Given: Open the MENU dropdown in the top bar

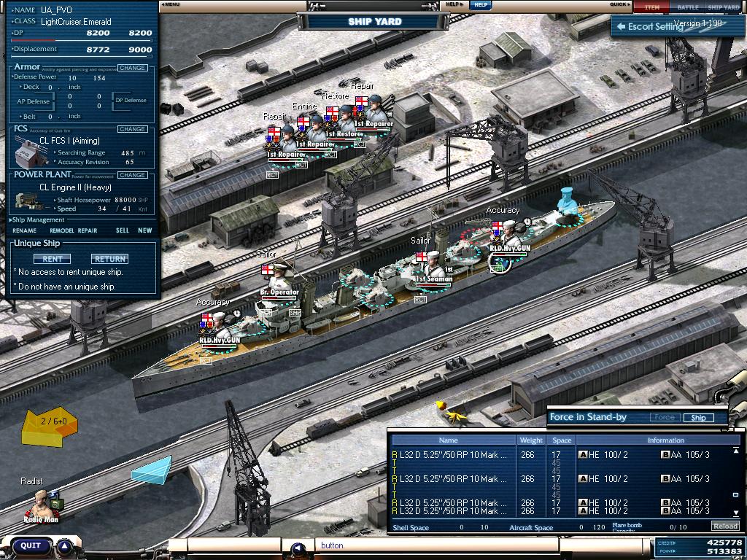Looking at the screenshot, I should [171, 4].
